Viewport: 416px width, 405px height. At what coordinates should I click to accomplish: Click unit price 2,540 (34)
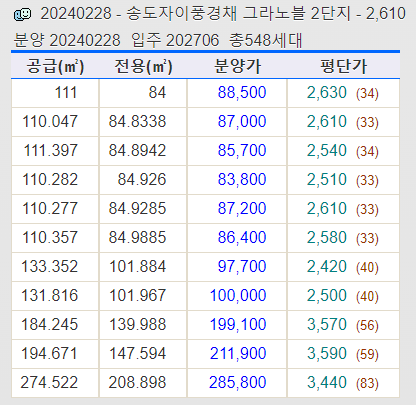point(343,151)
